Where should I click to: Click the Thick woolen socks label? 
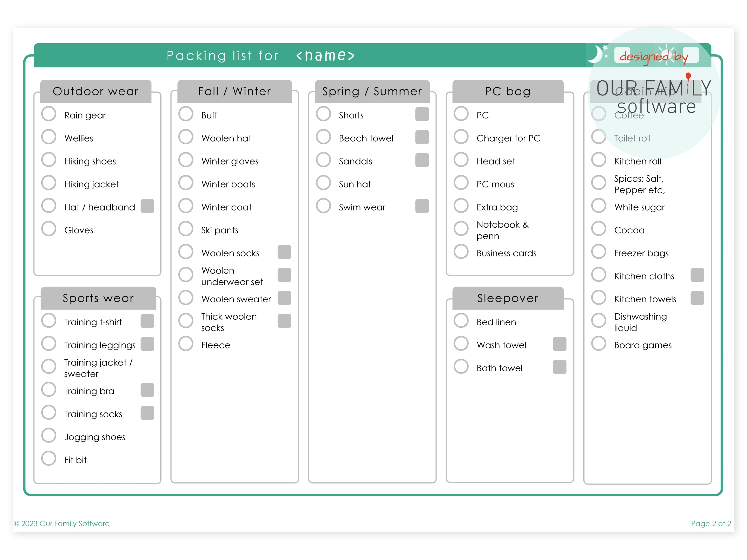(229, 322)
